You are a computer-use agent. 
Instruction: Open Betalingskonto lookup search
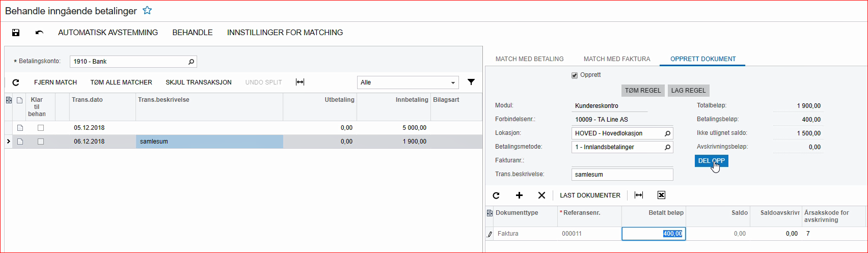tap(191, 62)
